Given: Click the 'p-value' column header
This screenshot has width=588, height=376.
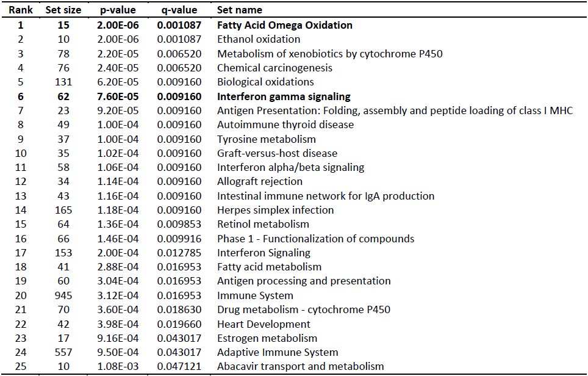Looking at the screenshot, I should [118, 10].
